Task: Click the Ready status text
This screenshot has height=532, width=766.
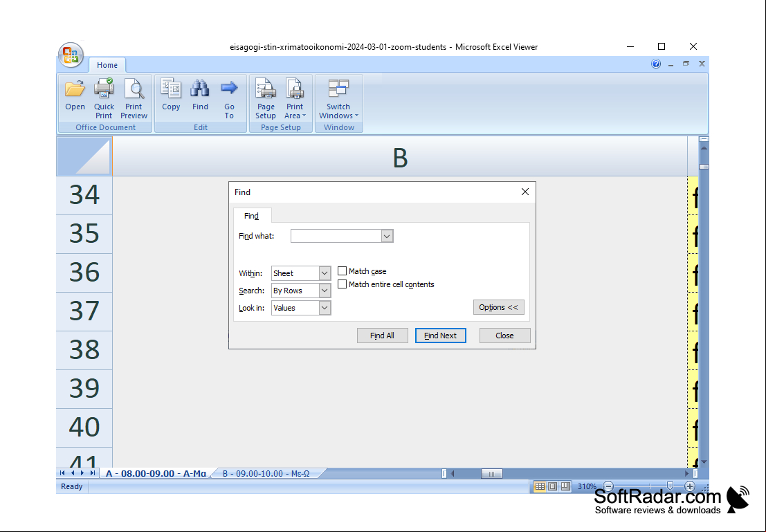Action: [x=72, y=486]
